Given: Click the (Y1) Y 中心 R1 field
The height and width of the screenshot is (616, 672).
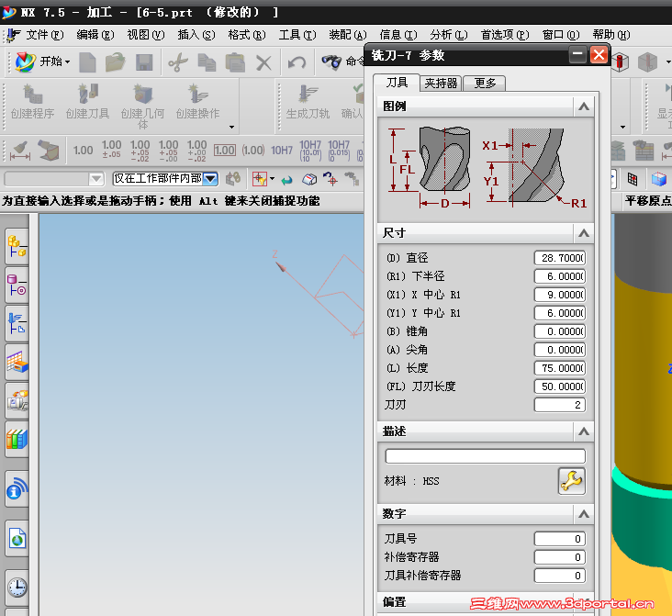Looking at the screenshot, I should (560, 313).
